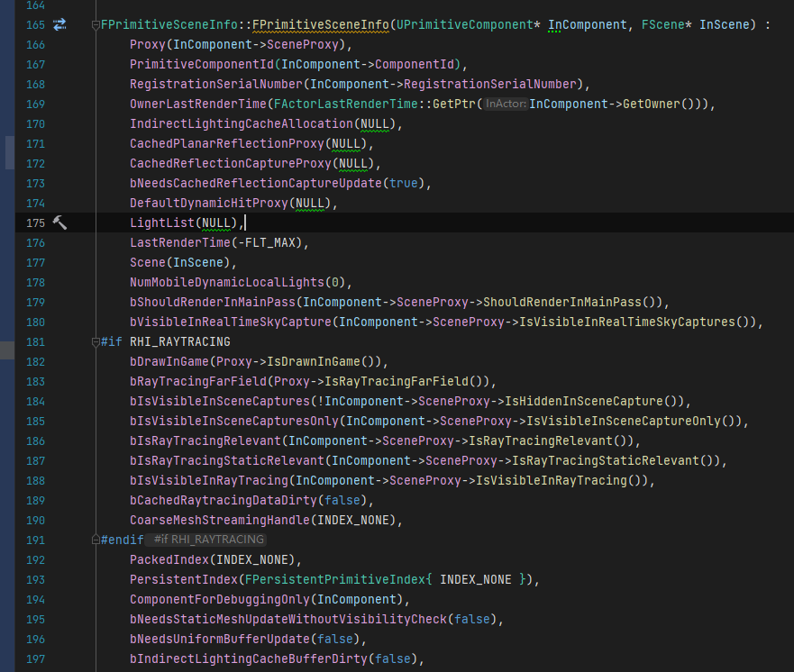The width and height of the screenshot is (794, 672).
Task: Click ShouldRenderInMainPass() call on line 179
Action: pyautogui.click(x=570, y=302)
